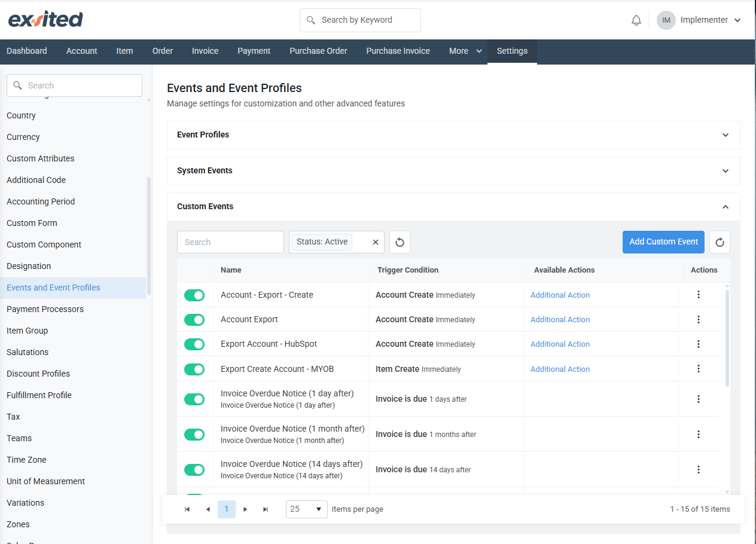Click Additional Action for Account Export
Viewport: 756px width, 544px height.
560,320
